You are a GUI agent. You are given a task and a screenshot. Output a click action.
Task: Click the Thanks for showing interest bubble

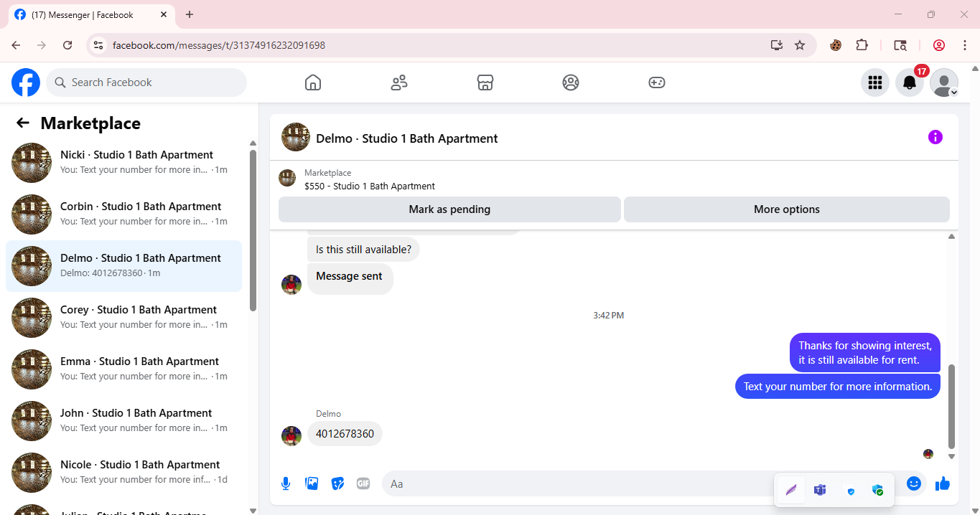pyautogui.click(x=865, y=353)
